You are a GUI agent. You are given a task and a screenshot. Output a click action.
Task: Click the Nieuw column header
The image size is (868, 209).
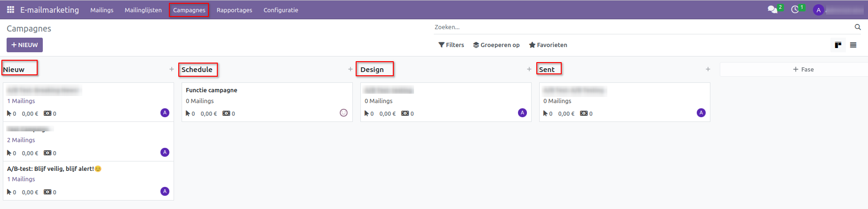coord(14,70)
